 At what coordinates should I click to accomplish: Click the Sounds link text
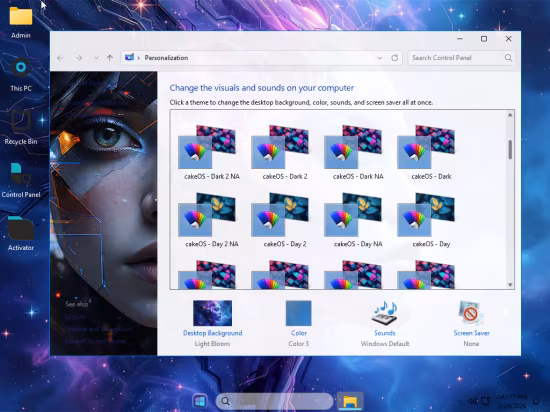(x=385, y=333)
